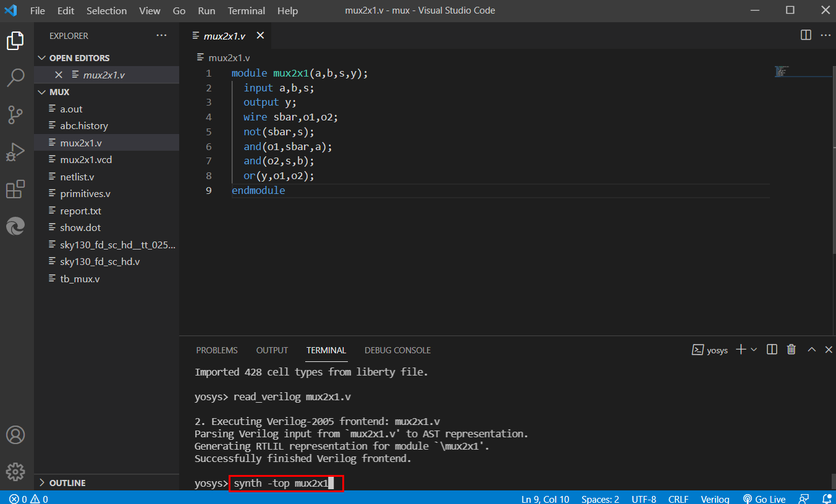Screen dimensions: 836x504
Task: Open abc.history file
Action: [x=106, y=125]
